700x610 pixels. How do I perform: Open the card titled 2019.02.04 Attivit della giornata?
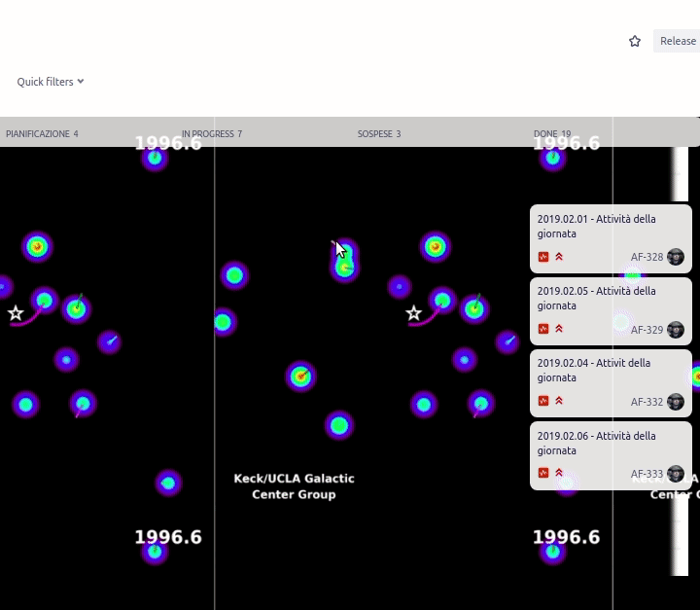(594, 370)
